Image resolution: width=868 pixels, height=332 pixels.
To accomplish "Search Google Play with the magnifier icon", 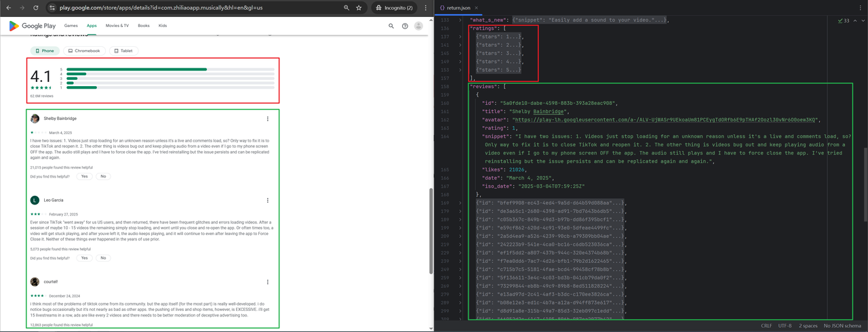I will (x=391, y=26).
